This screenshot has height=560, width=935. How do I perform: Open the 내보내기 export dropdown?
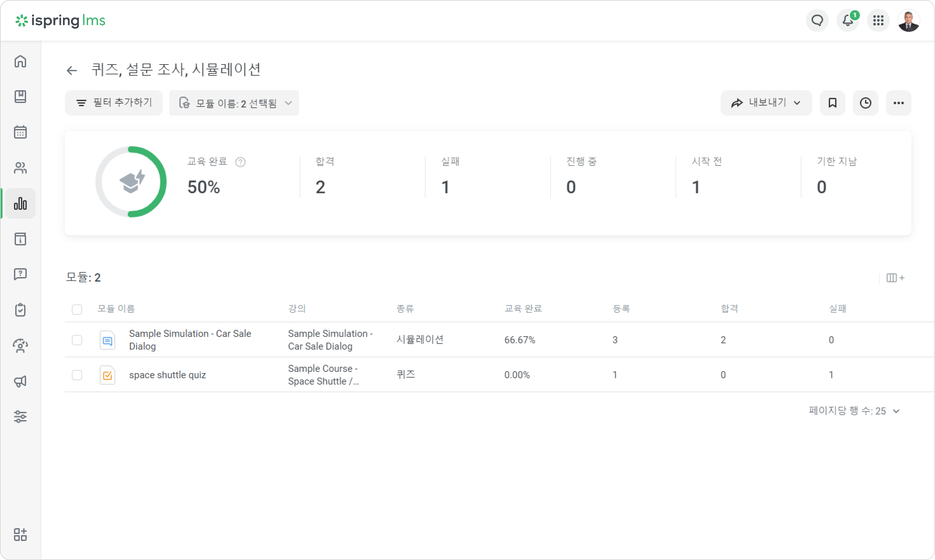pos(766,103)
